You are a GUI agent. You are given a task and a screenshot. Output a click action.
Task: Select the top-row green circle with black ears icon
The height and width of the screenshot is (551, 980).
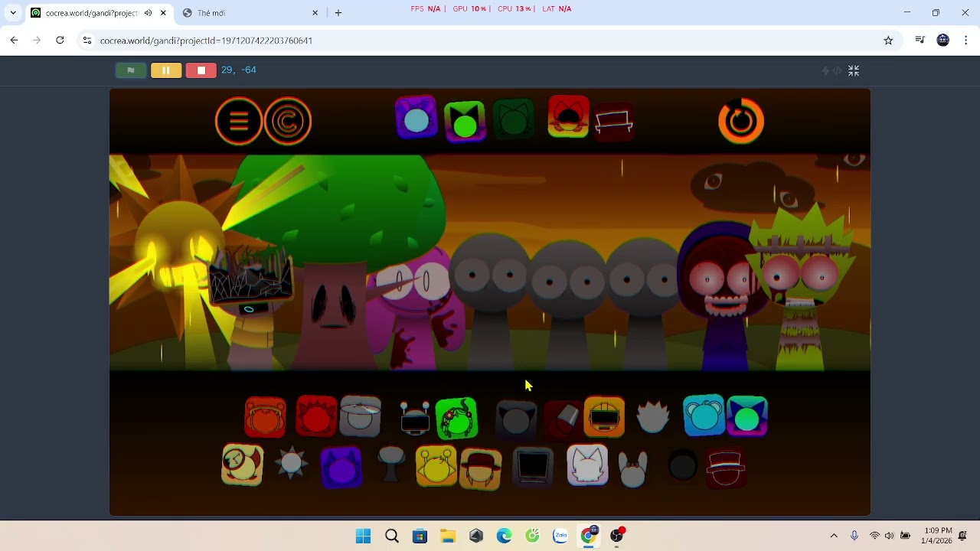(465, 121)
